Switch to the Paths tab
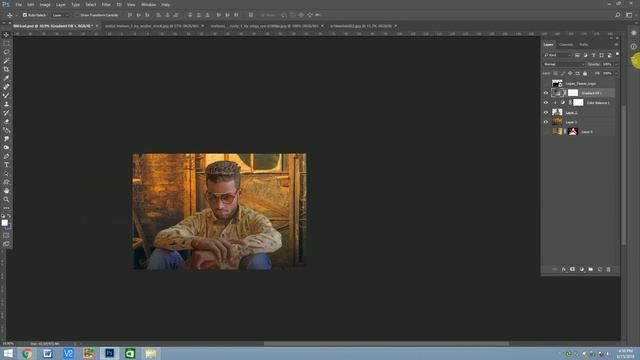Screen dimensions: 640x360 584,44
